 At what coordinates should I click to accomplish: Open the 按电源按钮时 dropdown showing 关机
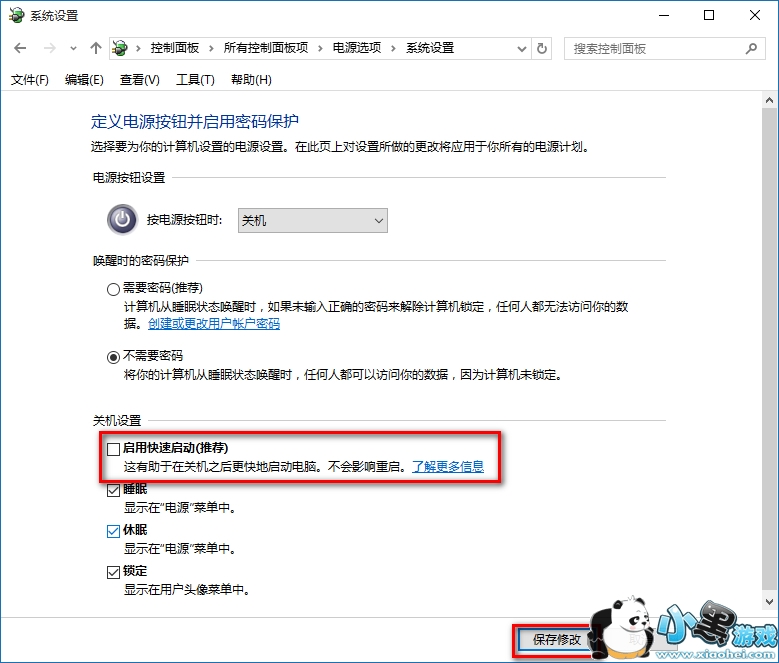pos(313,221)
